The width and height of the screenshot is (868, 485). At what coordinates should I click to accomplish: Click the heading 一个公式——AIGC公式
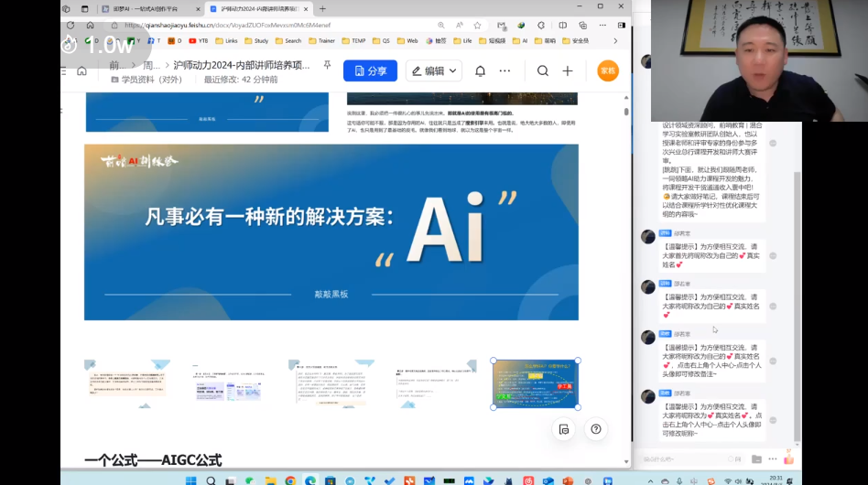[153, 460]
